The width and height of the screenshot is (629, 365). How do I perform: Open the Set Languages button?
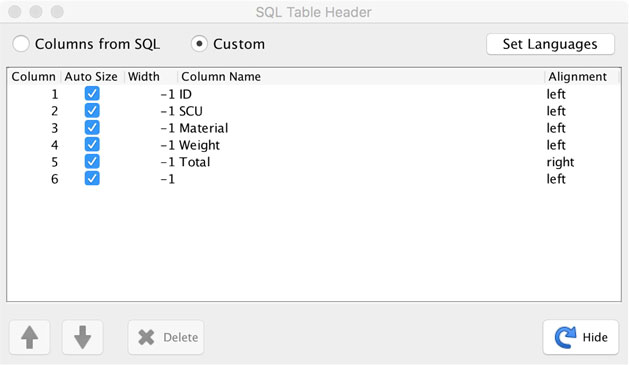550,44
